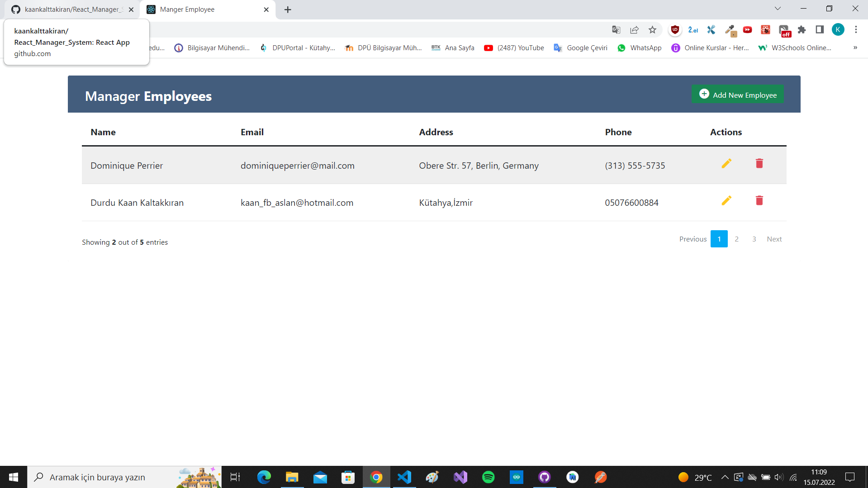Open the ColorZilla eyedropper extension

(730, 31)
